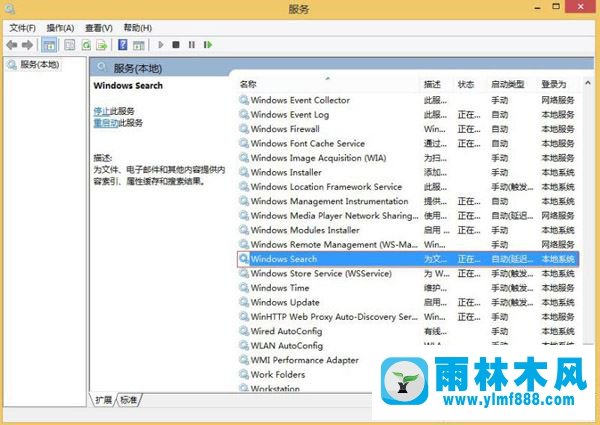Open the 查看(V) menu

tap(99, 28)
